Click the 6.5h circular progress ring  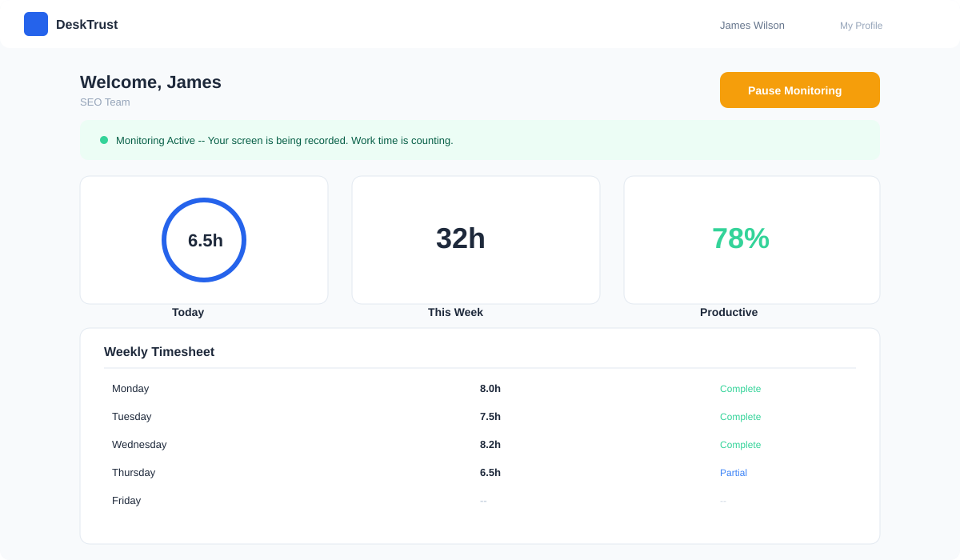pos(204,240)
